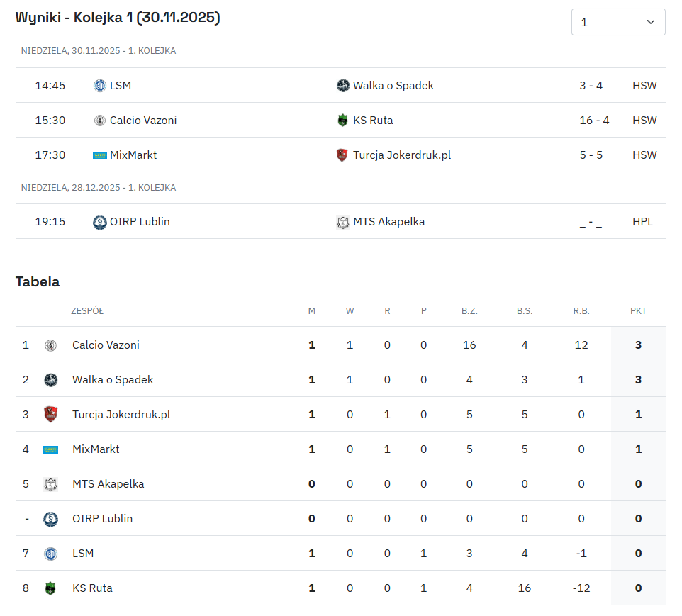Open the round number dropdown
The height and width of the screenshot is (616, 682).
click(x=618, y=22)
